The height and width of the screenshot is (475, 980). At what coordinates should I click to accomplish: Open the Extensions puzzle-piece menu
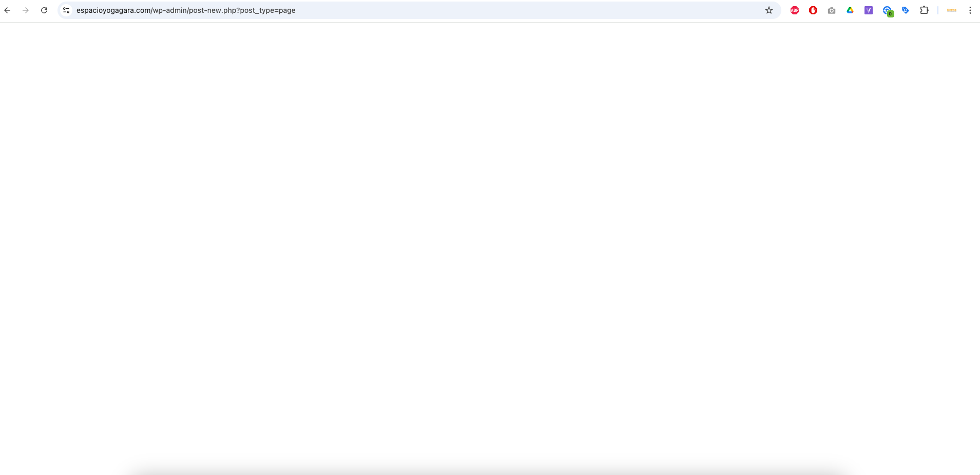924,10
